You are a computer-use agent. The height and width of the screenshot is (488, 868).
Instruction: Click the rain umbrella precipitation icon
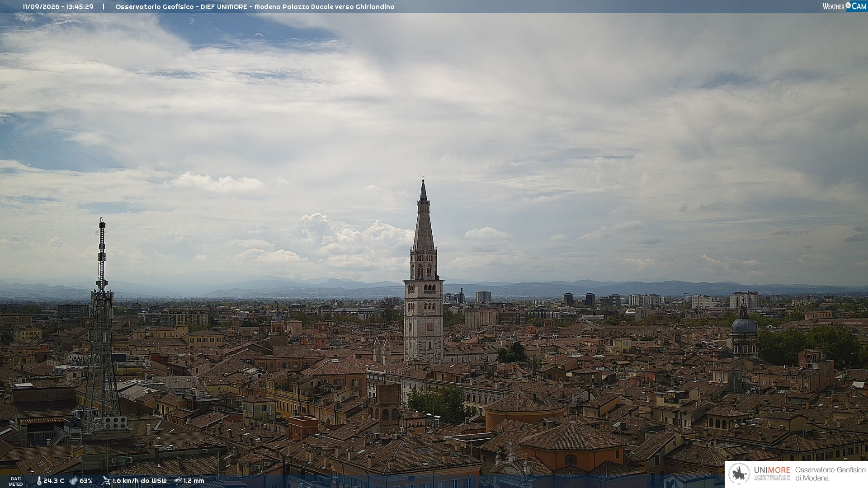pos(178,481)
